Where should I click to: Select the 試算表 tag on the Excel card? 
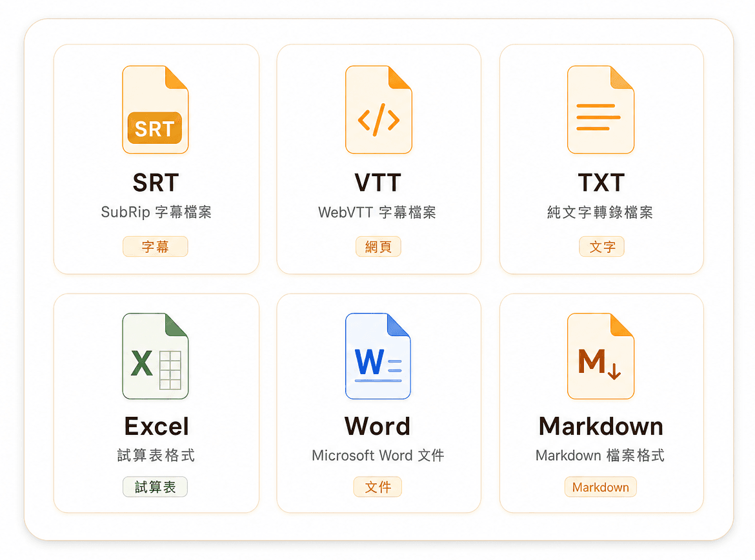[155, 487]
